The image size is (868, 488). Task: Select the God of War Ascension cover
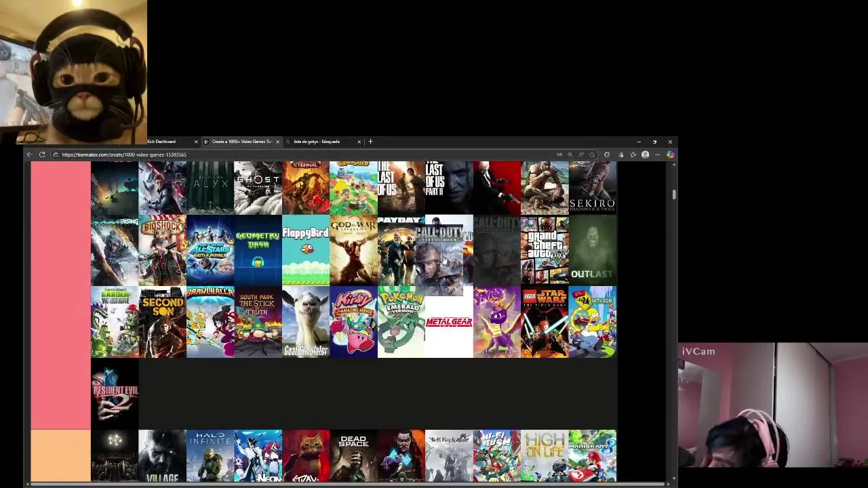click(x=353, y=250)
